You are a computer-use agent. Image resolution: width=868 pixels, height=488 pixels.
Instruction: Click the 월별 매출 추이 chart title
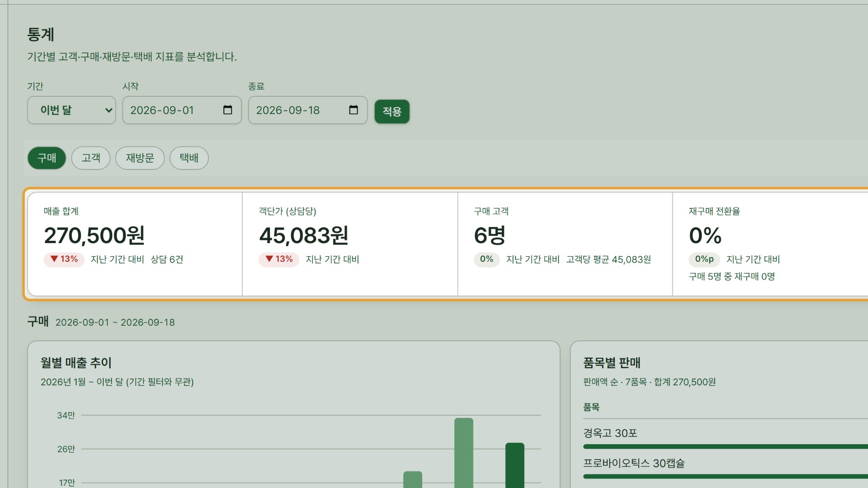[x=76, y=363]
